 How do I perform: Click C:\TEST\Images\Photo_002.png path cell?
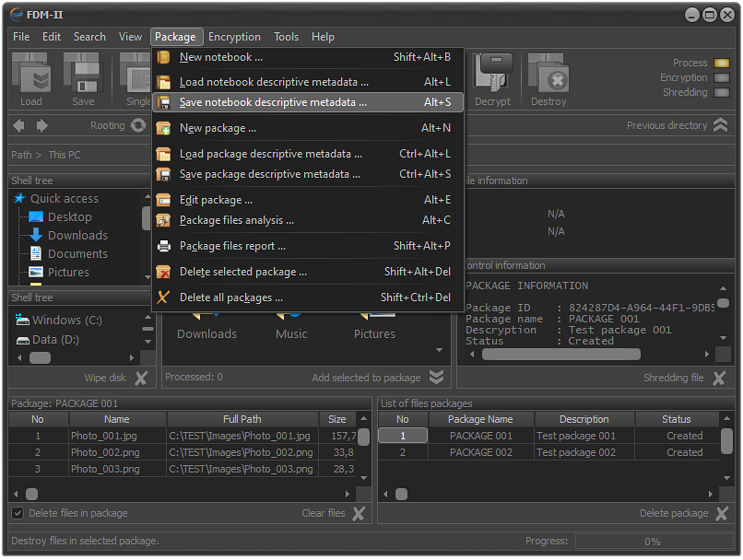(242, 452)
